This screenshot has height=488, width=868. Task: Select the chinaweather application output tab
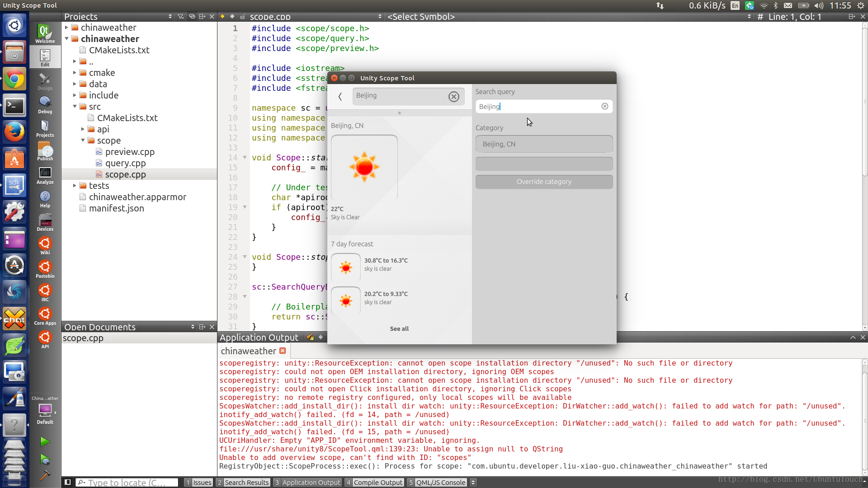[248, 351]
